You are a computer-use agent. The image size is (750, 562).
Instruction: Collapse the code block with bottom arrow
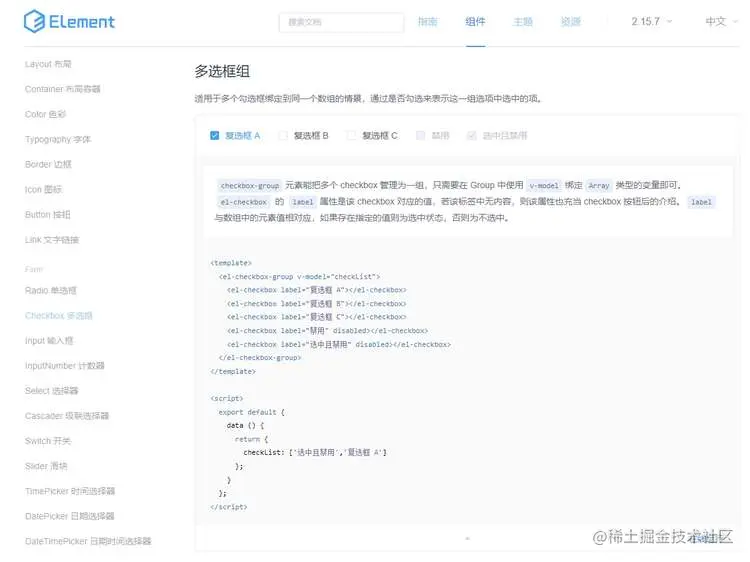tap(467, 539)
